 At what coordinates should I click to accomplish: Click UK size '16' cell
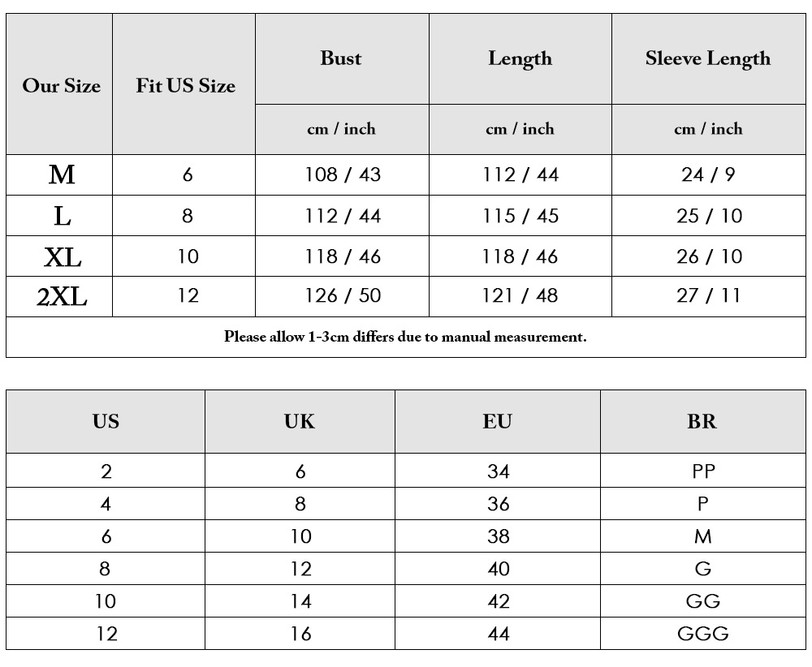click(300, 634)
